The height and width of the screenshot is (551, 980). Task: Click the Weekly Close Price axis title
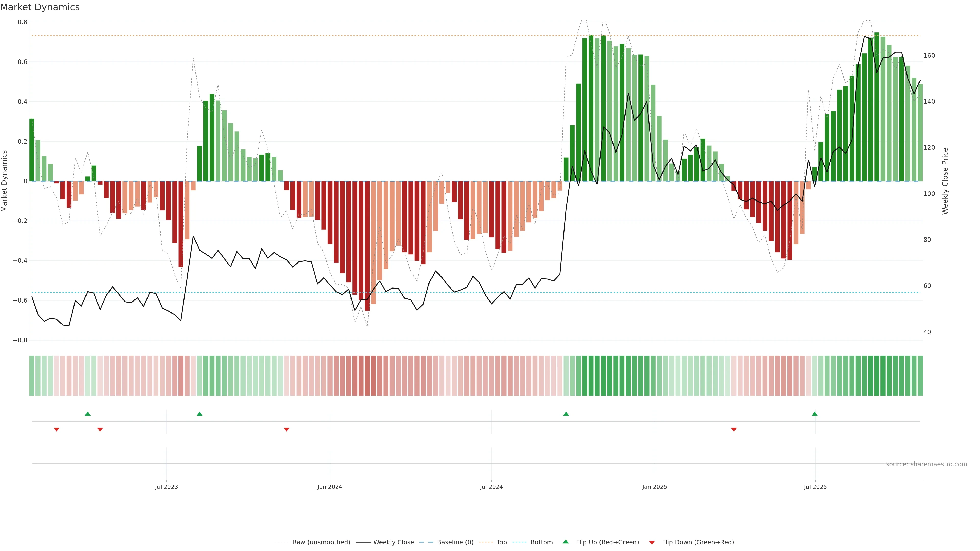945,181
